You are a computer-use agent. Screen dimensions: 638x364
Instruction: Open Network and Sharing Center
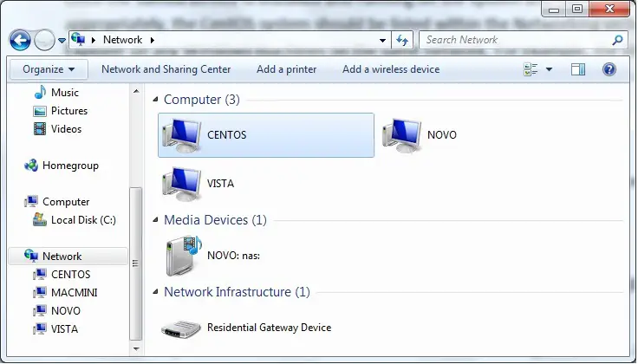click(166, 69)
